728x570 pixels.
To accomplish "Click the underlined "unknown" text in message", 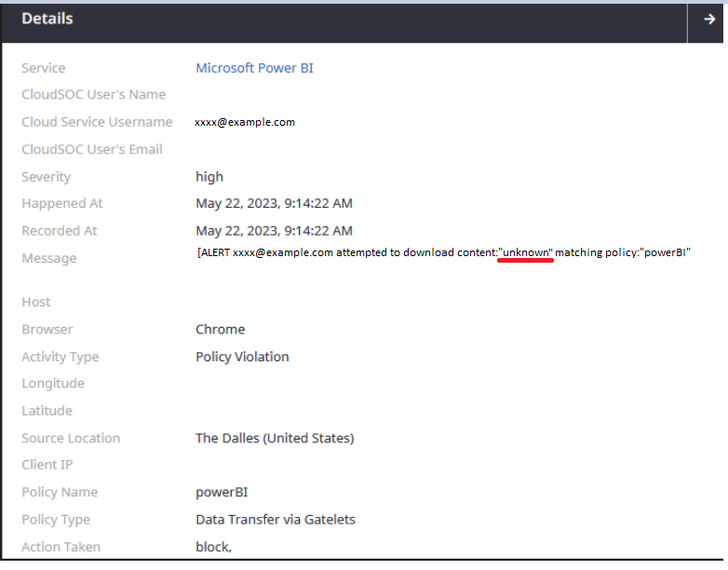I will coord(526,252).
